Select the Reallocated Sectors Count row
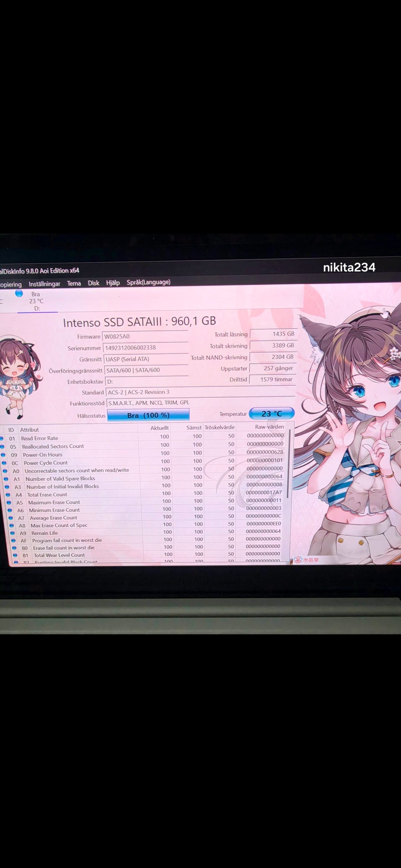This screenshot has height=868, width=401. point(142,446)
